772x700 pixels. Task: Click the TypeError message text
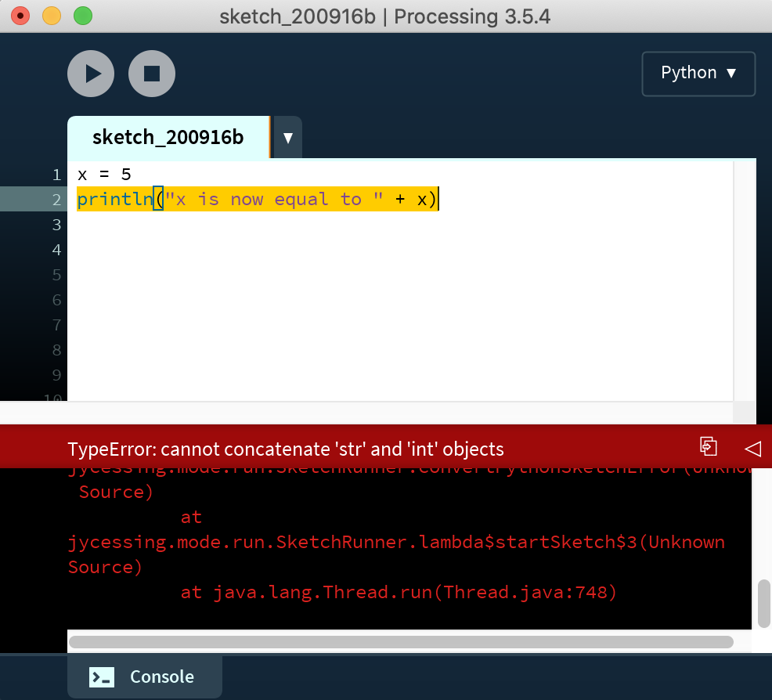pos(286,449)
